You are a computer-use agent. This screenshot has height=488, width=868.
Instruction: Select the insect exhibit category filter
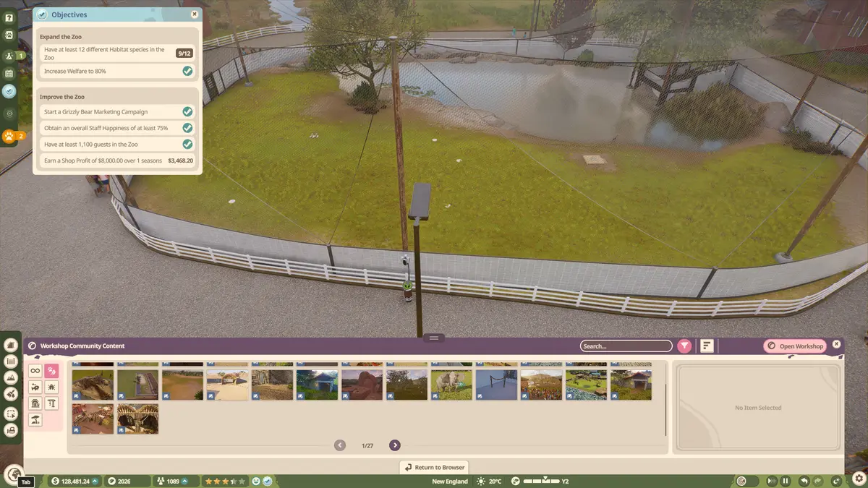pyautogui.click(x=52, y=388)
